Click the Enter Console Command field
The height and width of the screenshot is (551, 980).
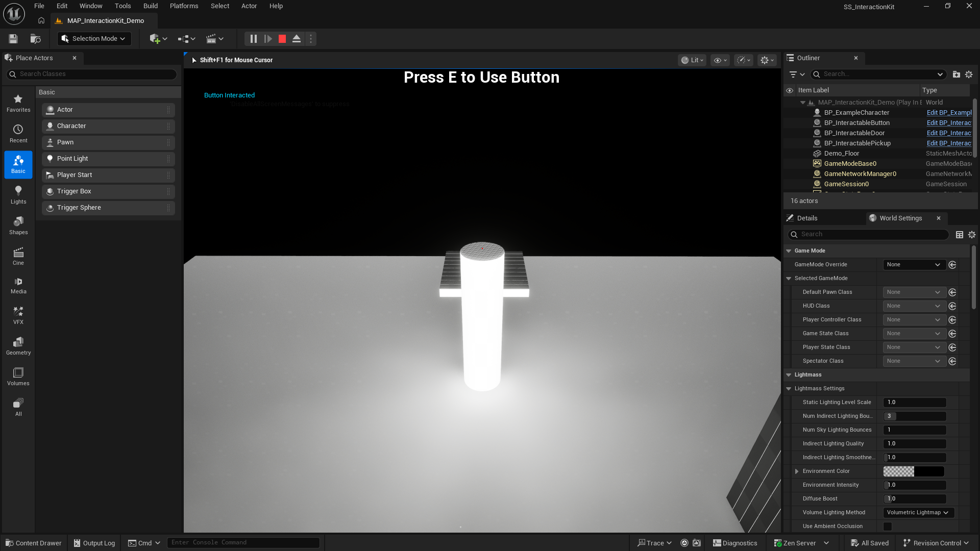click(243, 543)
